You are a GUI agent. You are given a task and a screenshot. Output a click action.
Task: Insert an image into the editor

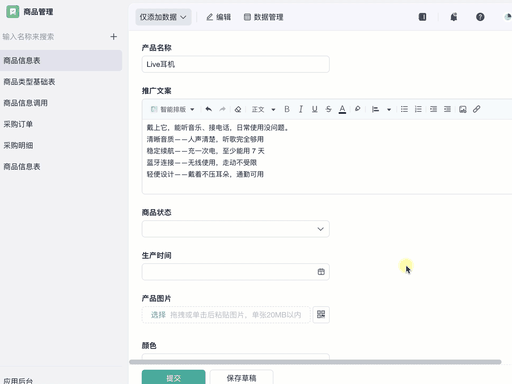click(463, 109)
